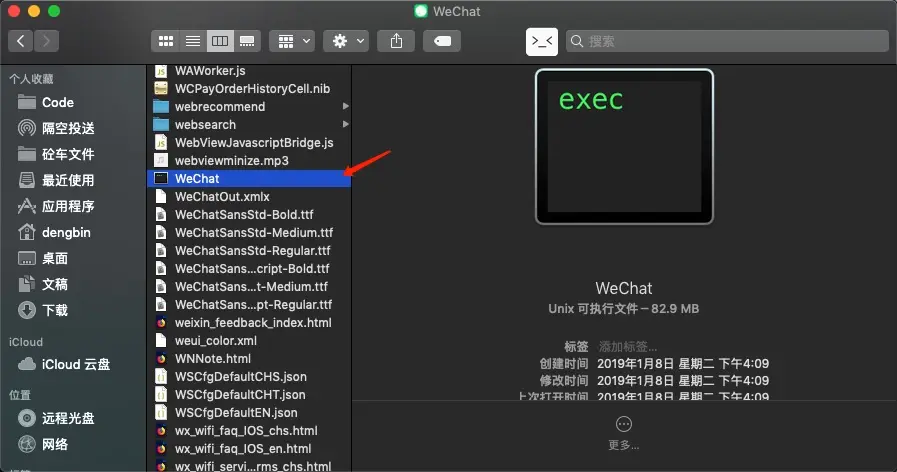Click the edit tags toolbar icon

pos(442,41)
